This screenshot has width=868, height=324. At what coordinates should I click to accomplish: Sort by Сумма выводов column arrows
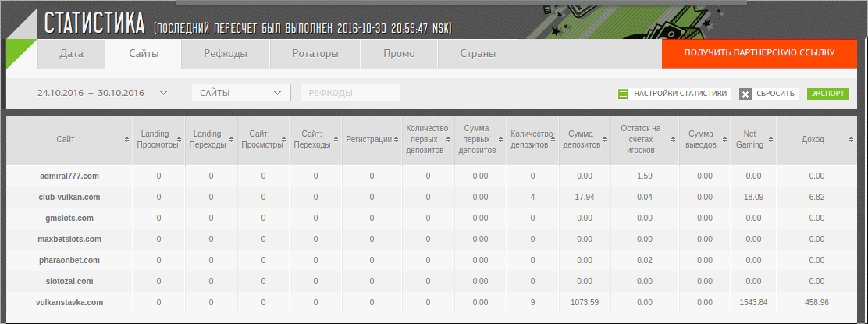(726, 140)
